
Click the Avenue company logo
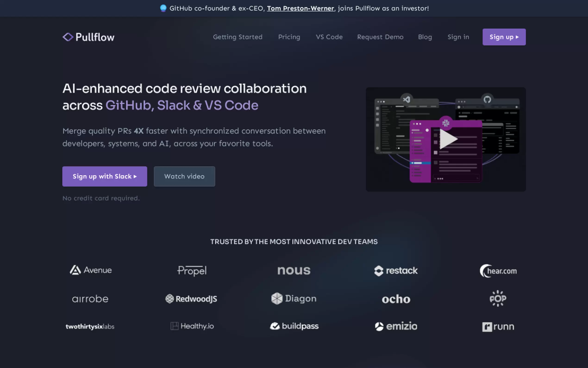coord(91,270)
